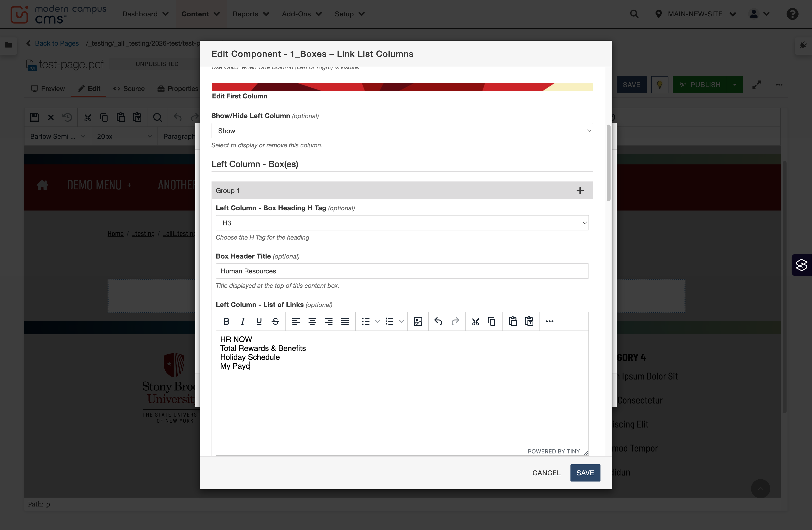Align text left in modal editor
This screenshot has width=812, height=530.
pos(296,321)
